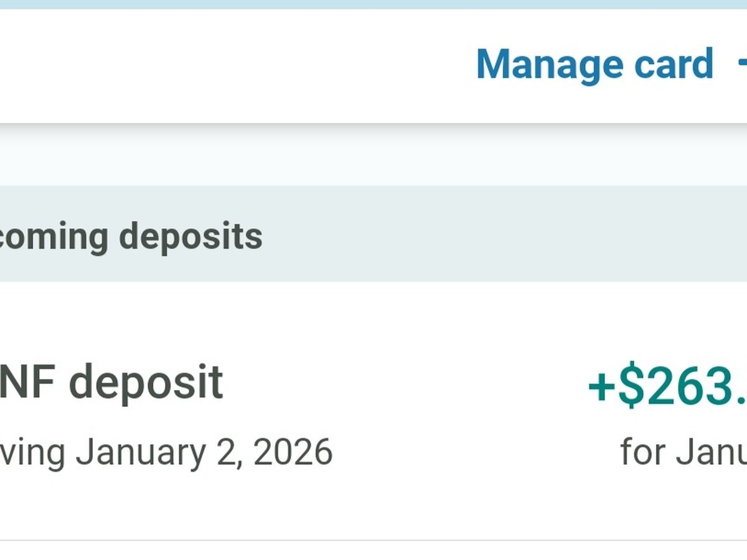The height and width of the screenshot is (560, 747).
Task: Click blank middle area of the deposit row
Action: [436, 411]
